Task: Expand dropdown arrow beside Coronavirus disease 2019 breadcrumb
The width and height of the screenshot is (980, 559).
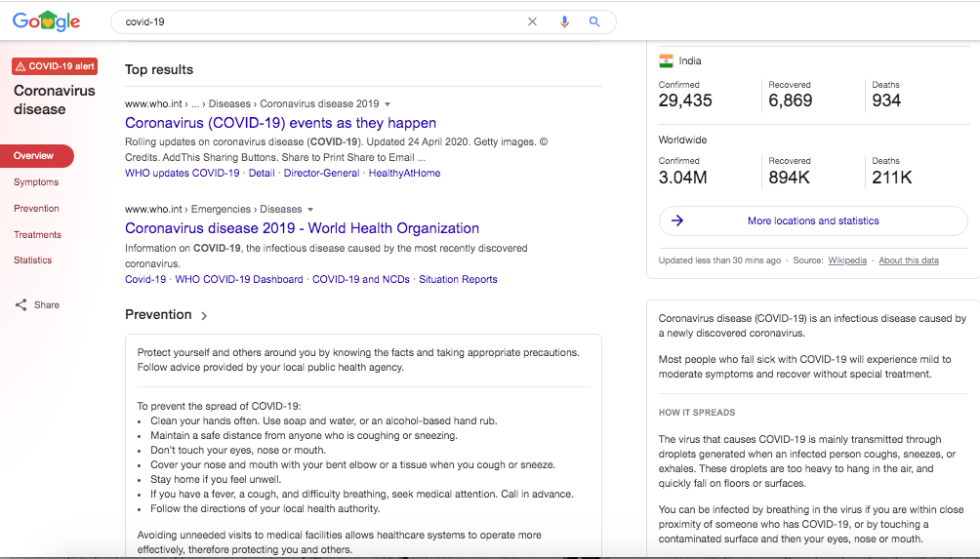Action: (388, 103)
